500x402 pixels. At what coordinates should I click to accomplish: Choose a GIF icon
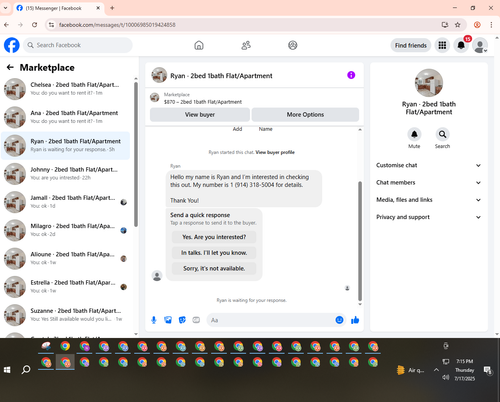196,320
